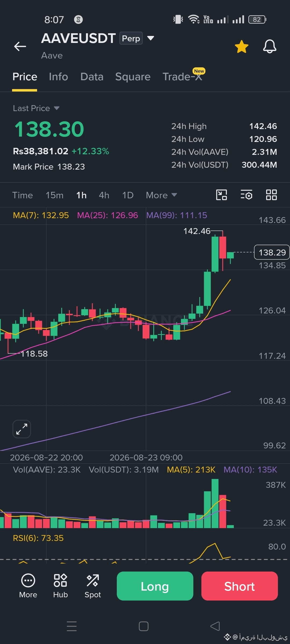
Task: Open the Square tab
Action: [x=133, y=77]
